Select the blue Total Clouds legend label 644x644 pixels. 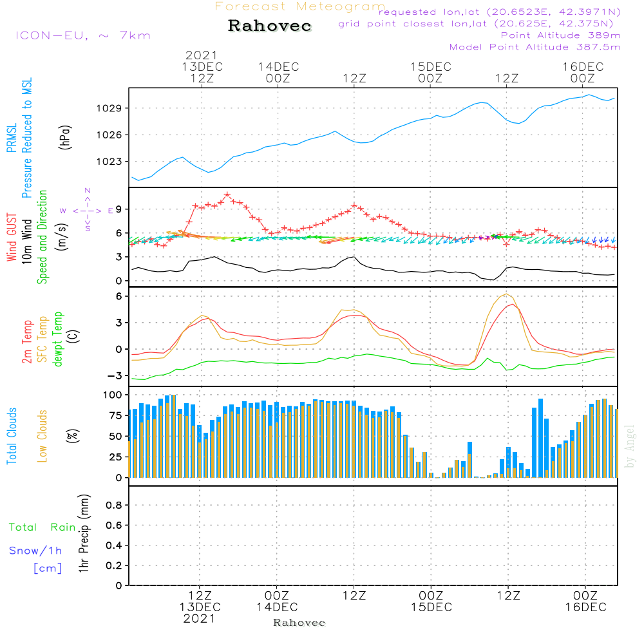point(11,436)
